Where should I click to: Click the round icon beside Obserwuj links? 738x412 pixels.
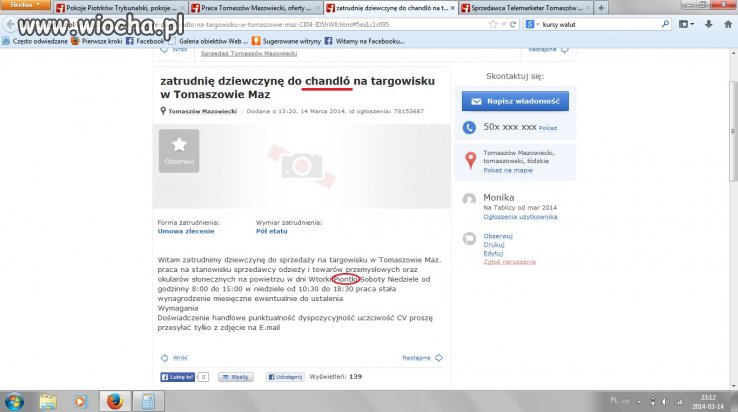point(469,239)
